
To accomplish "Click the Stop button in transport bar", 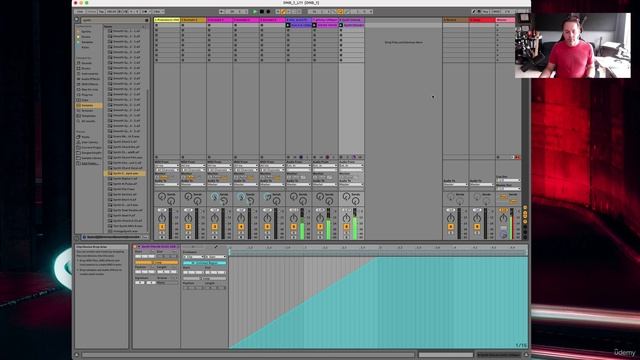I will click(x=262, y=12).
